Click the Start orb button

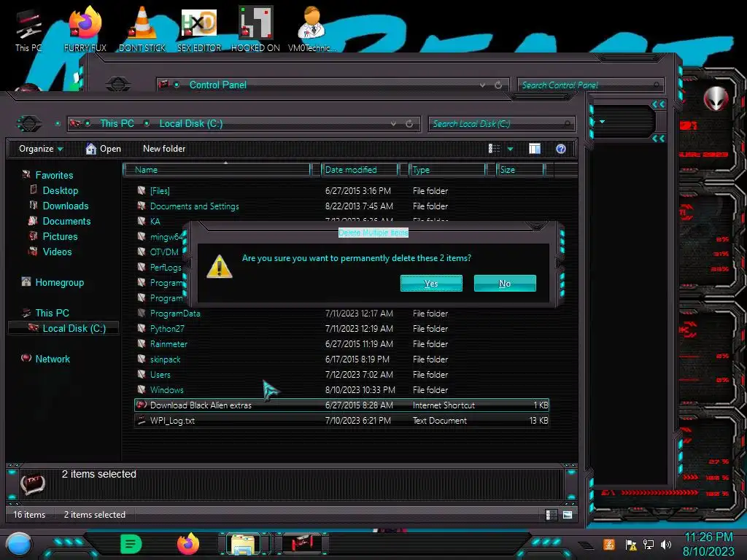pyautogui.click(x=19, y=544)
